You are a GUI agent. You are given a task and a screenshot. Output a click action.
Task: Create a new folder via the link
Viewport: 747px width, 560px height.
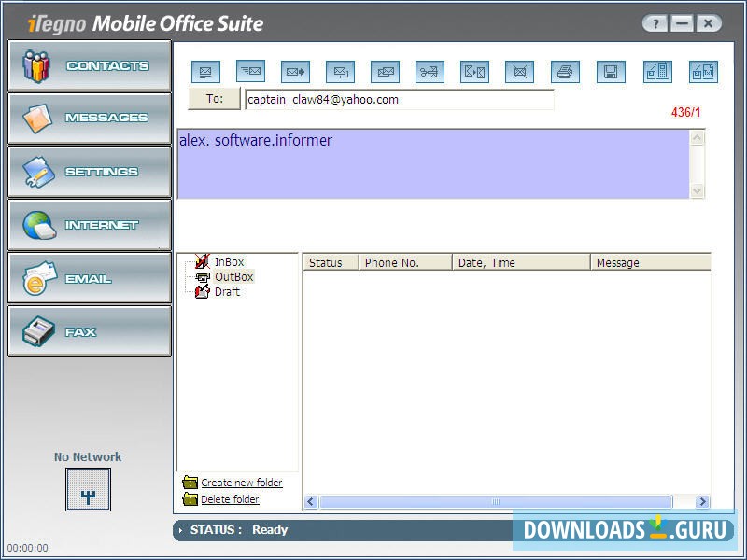click(241, 483)
